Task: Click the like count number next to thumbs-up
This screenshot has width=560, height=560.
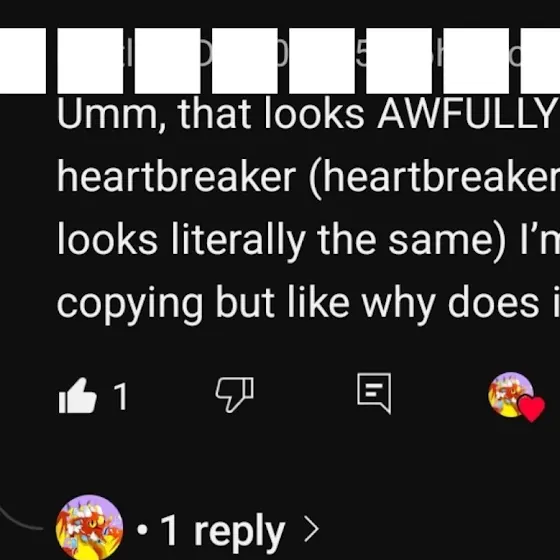Action: (x=120, y=396)
